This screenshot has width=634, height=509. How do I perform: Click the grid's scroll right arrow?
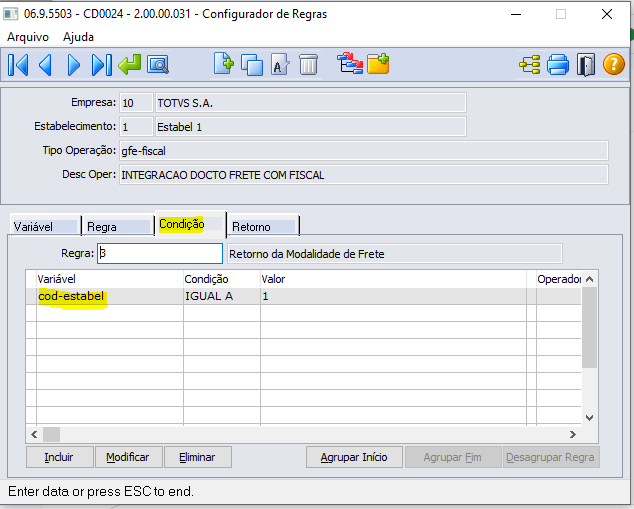coord(573,435)
